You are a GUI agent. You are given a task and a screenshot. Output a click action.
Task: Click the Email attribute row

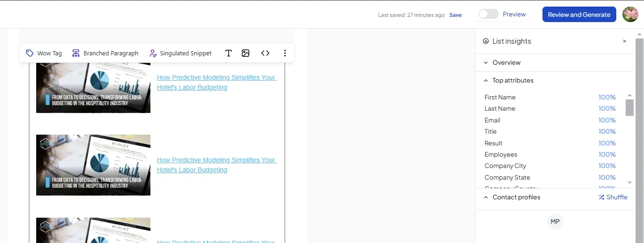pyautogui.click(x=550, y=120)
